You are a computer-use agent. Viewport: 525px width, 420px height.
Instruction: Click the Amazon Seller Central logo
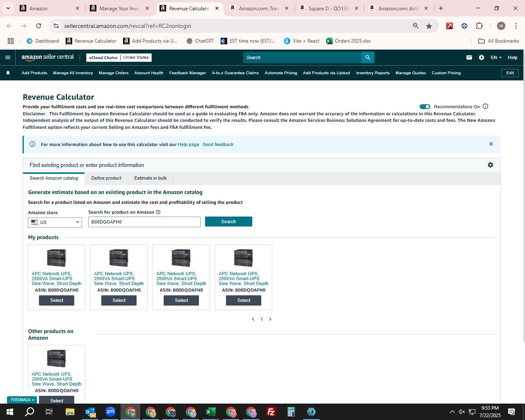pyautogui.click(x=48, y=57)
